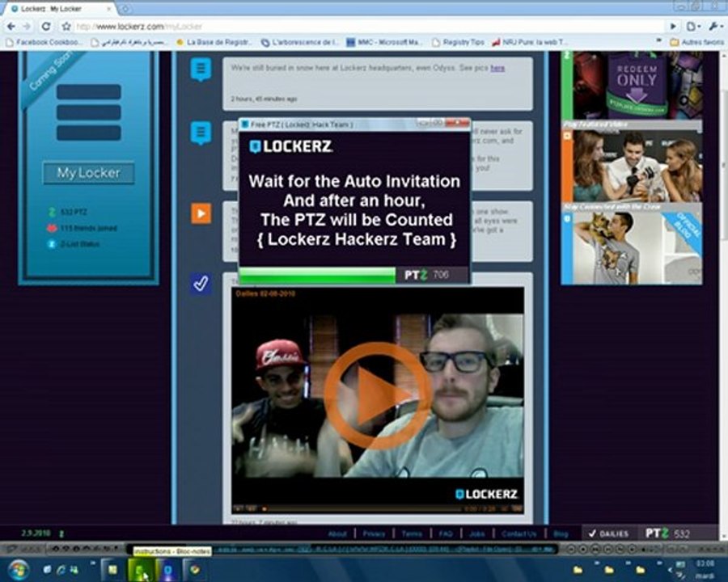The image size is (728, 582).
Task: Open the NRJ Pure la web bookmark
Action: (x=530, y=42)
